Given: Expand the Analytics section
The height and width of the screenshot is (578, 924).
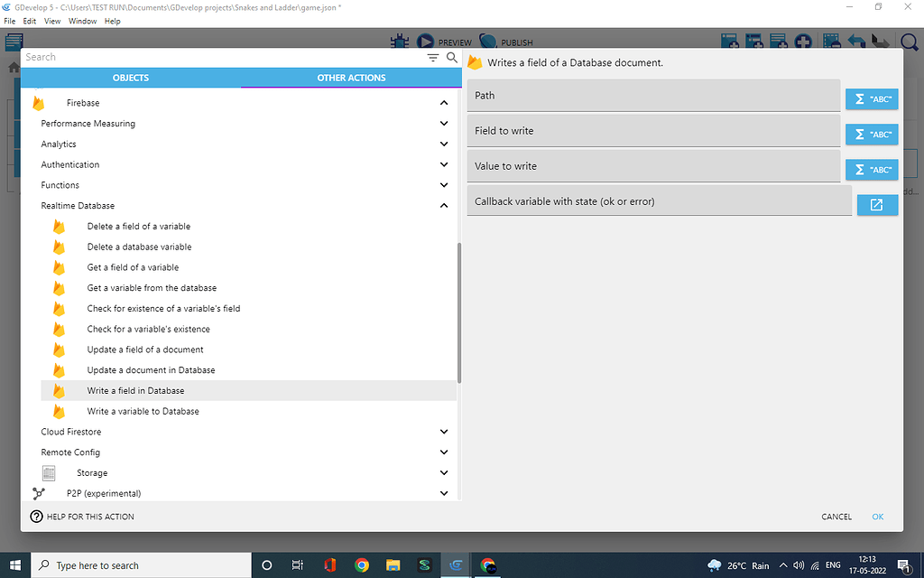Looking at the screenshot, I should (x=444, y=144).
